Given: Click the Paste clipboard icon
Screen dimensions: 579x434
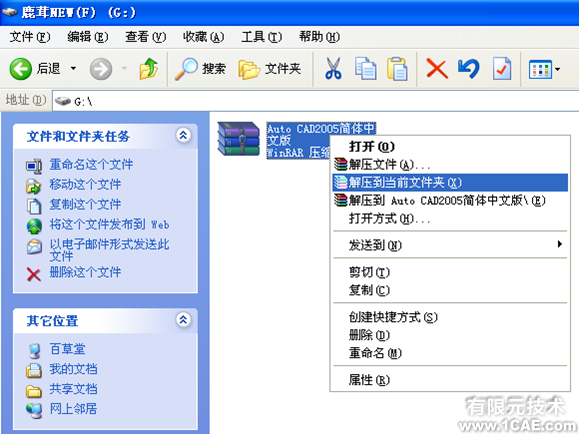Looking at the screenshot, I should (397, 69).
